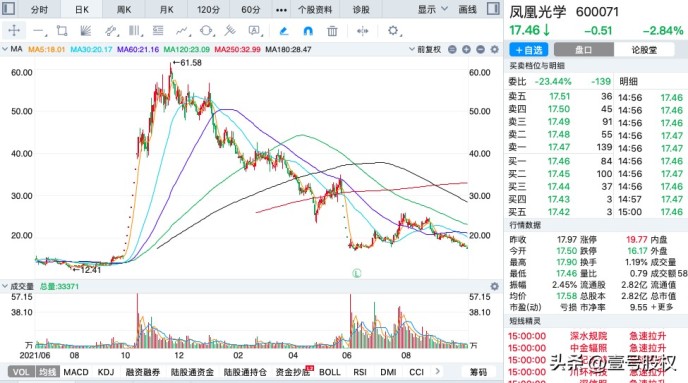Toggle the MACD indicator
688x383 pixels.
click(x=76, y=372)
